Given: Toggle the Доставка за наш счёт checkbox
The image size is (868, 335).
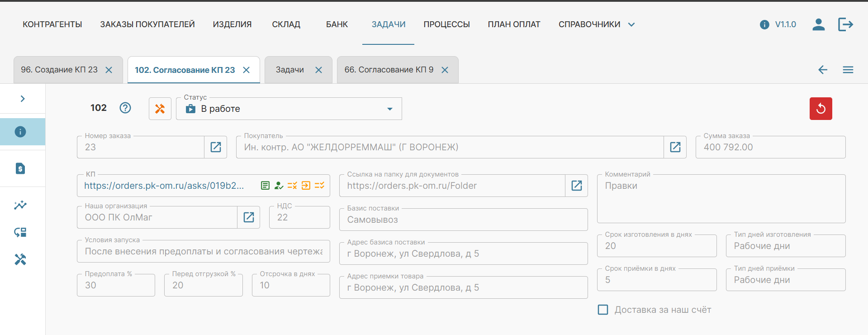Looking at the screenshot, I should (603, 310).
